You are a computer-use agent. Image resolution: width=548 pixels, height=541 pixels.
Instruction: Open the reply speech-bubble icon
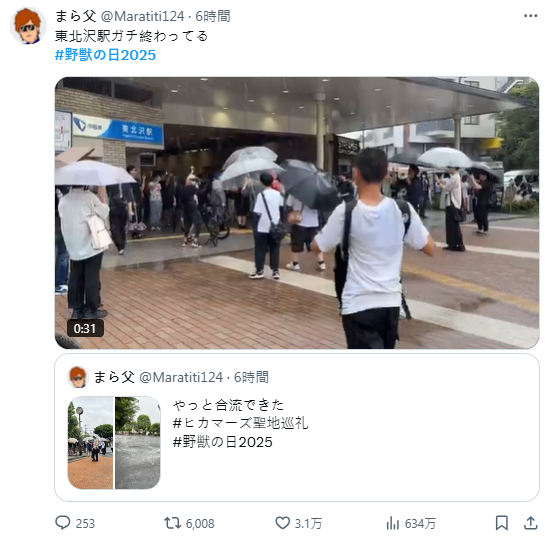63,523
